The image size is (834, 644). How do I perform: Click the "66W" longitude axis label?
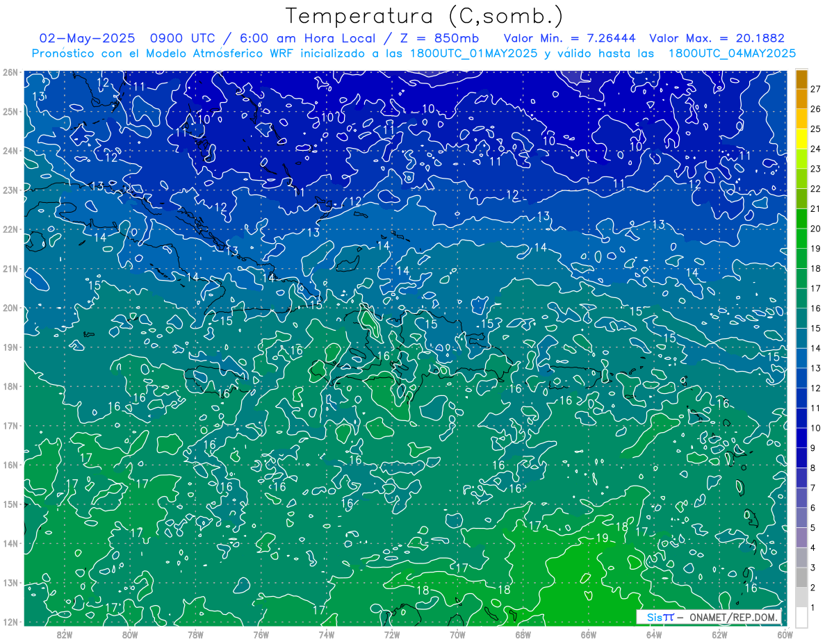589,634
